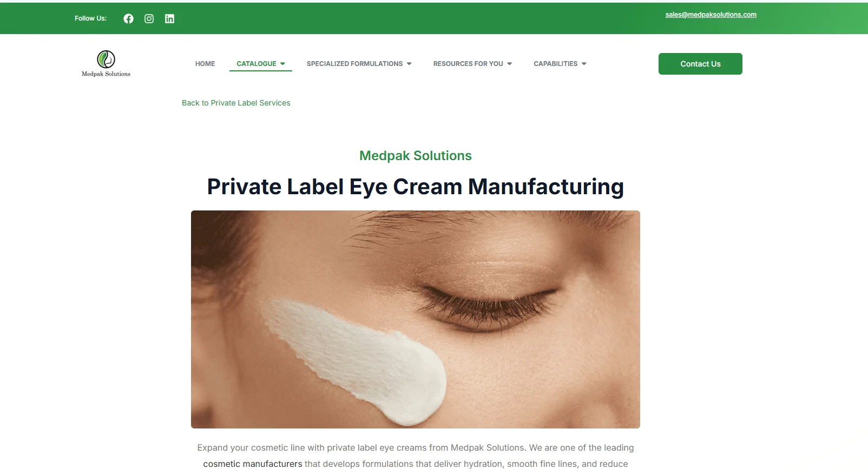Go to the Home menu item
This screenshot has width=868, height=475.
click(205, 64)
